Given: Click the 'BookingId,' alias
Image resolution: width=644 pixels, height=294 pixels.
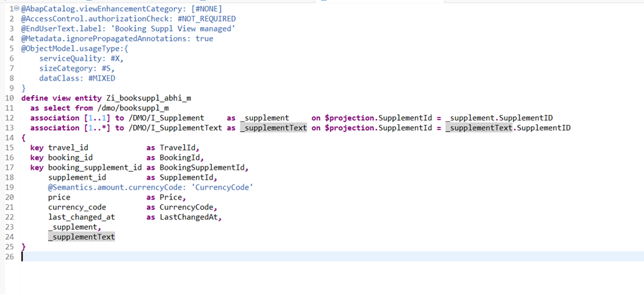Looking at the screenshot, I should [x=182, y=158].
